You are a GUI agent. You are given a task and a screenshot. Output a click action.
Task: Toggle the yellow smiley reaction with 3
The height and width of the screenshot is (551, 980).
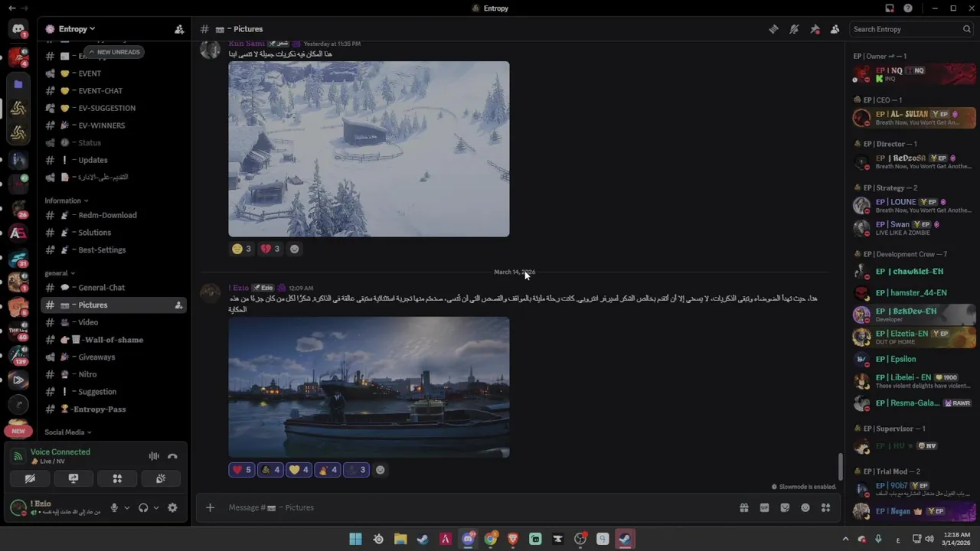tap(241, 249)
